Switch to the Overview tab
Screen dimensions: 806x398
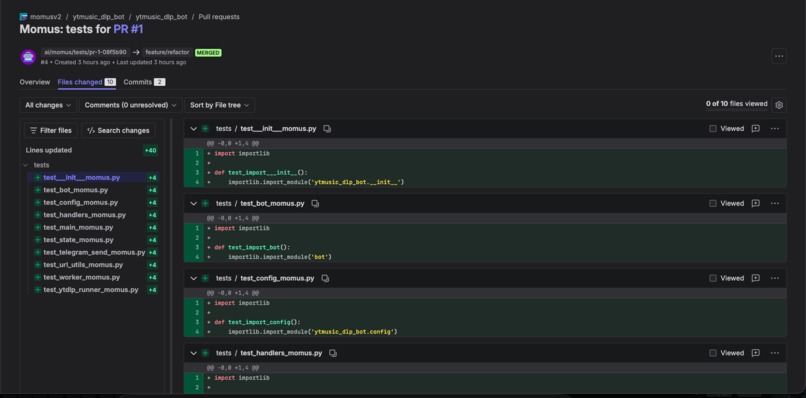click(x=35, y=82)
